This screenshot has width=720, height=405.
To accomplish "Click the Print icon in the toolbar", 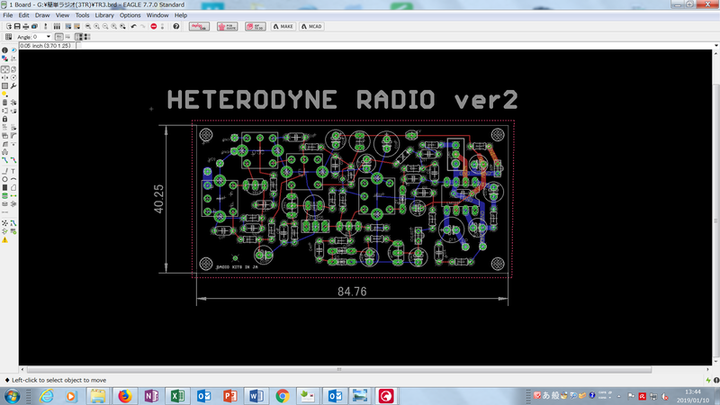I will [27, 26].
